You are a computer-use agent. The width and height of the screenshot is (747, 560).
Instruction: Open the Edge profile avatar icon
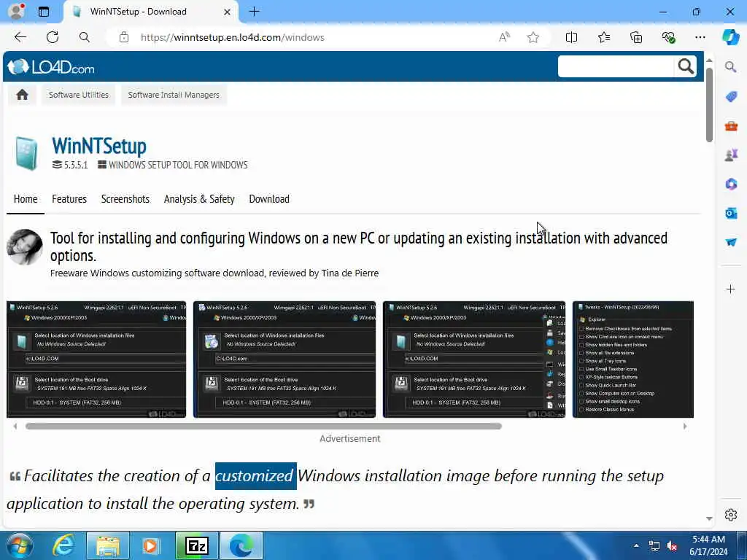click(x=17, y=11)
